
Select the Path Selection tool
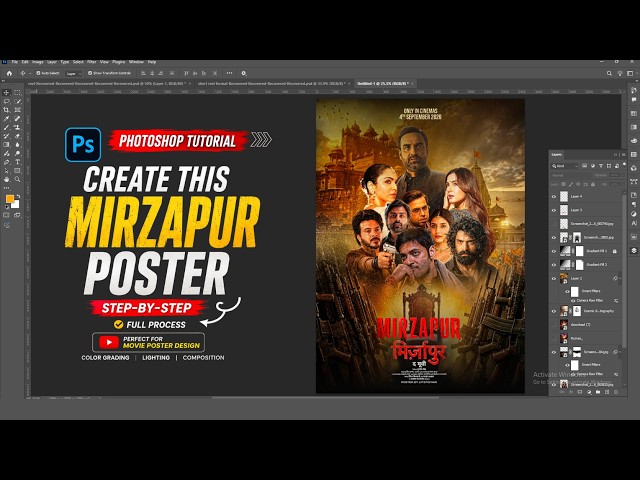click(7, 171)
